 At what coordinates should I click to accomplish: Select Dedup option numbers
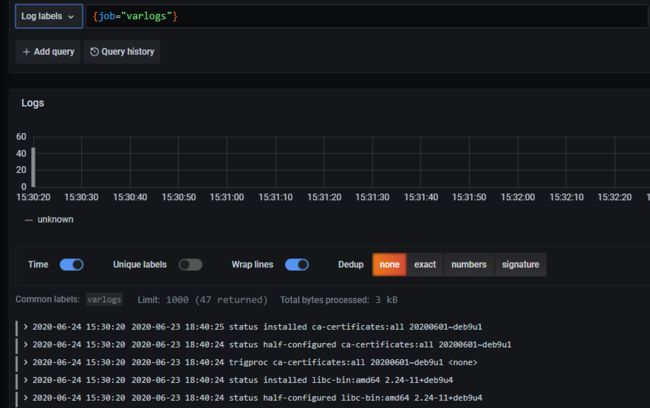pyautogui.click(x=469, y=265)
